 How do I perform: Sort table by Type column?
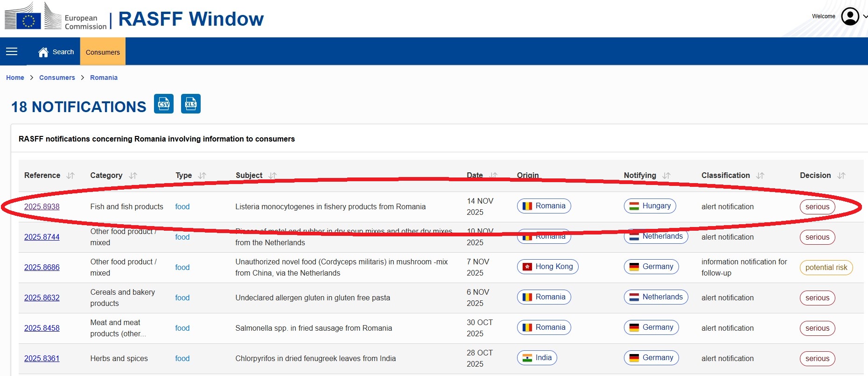202,176
